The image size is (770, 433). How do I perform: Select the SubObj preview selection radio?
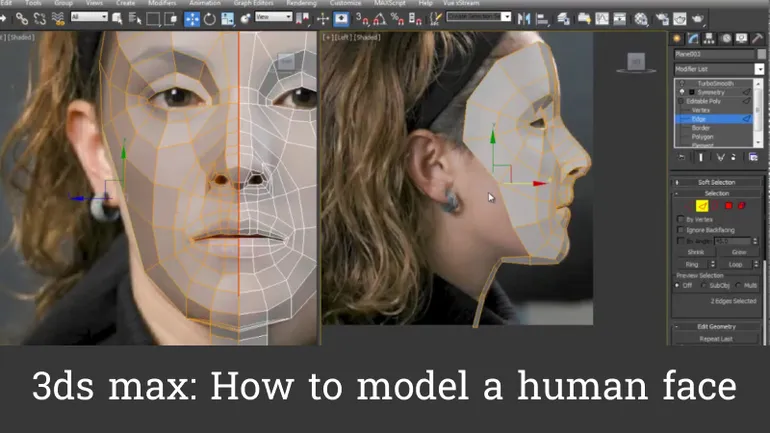[704, 285]
